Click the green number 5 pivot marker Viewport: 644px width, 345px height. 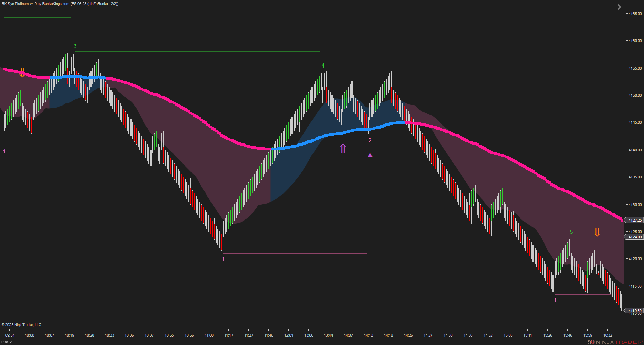point(571,231)
